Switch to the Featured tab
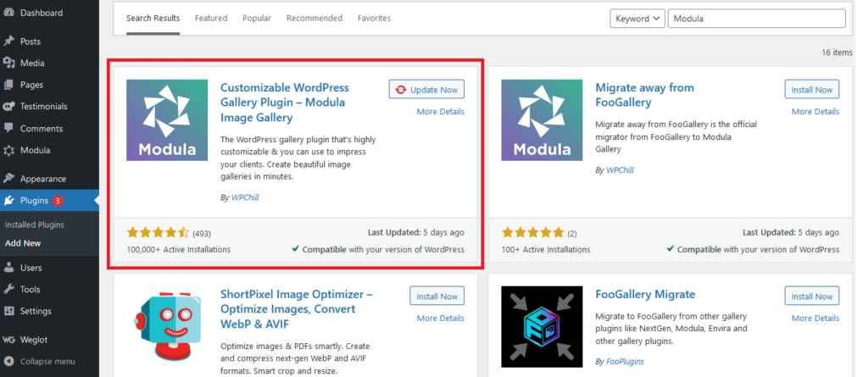This screenshot has width=868, height=377. 211,18
